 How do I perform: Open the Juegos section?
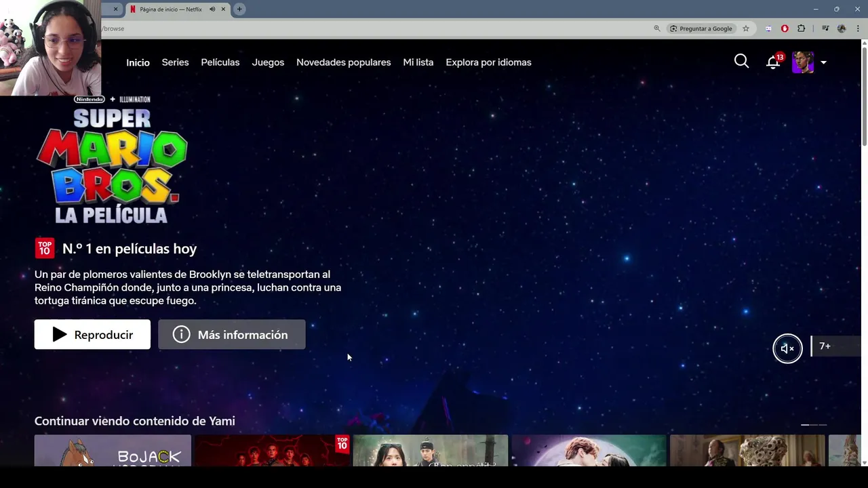tap(268, 62)
